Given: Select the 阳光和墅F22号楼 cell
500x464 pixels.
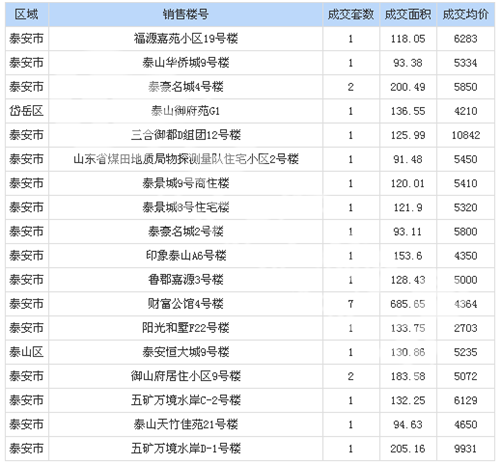Looking at the screenshot, I should coord(186,328).
